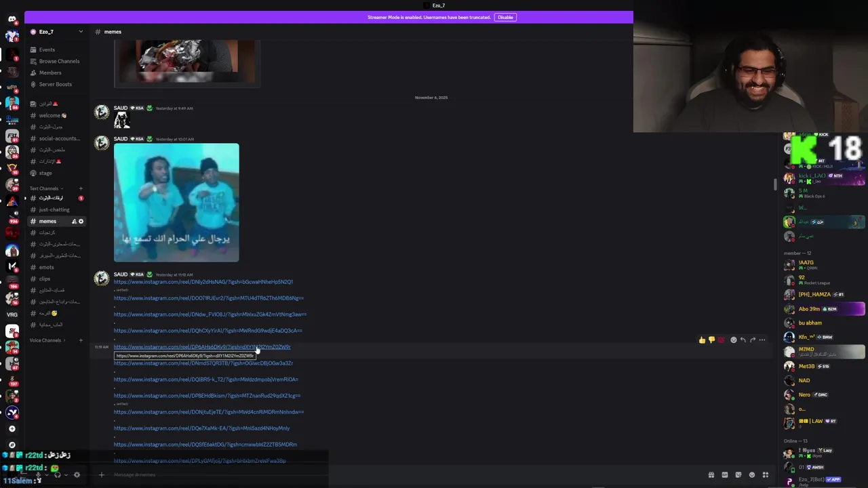Open memes channel settings gear
This screenshot has height=488, width=868.
[81, 222]
